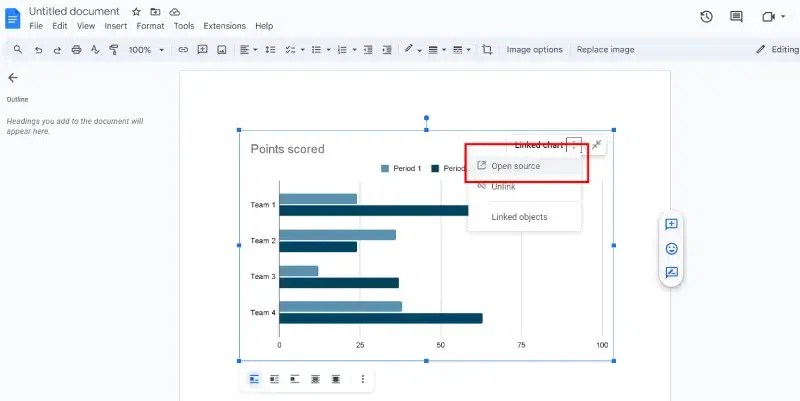Viewport: 800px width, 401px height.
Task: Open the bulleted list dropdown arrow
Action: [329, 49]
